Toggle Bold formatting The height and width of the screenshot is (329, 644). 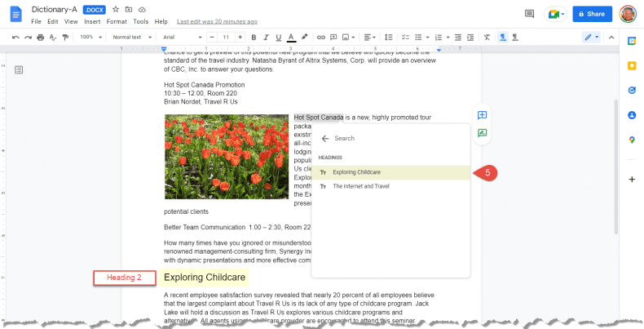click(254, 37)
